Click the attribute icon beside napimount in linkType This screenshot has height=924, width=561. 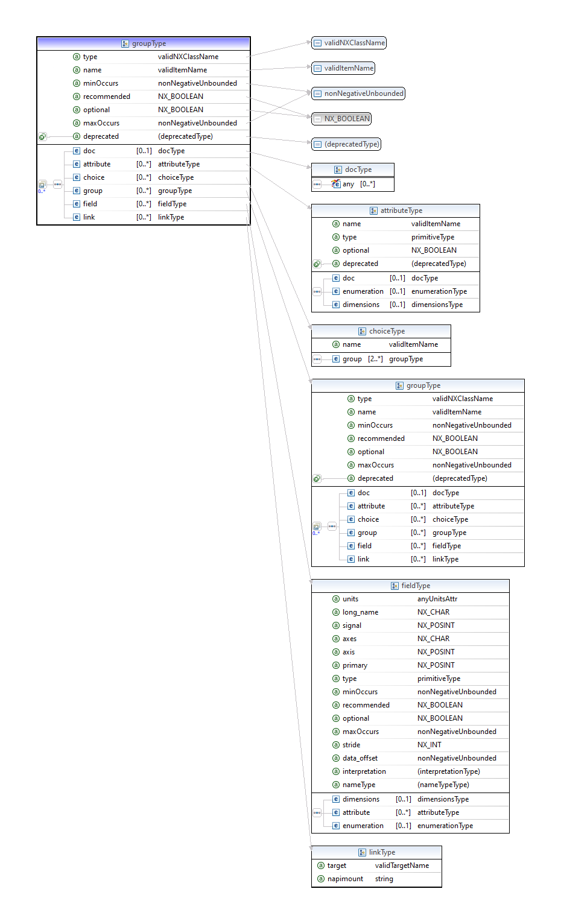(321, 879)
